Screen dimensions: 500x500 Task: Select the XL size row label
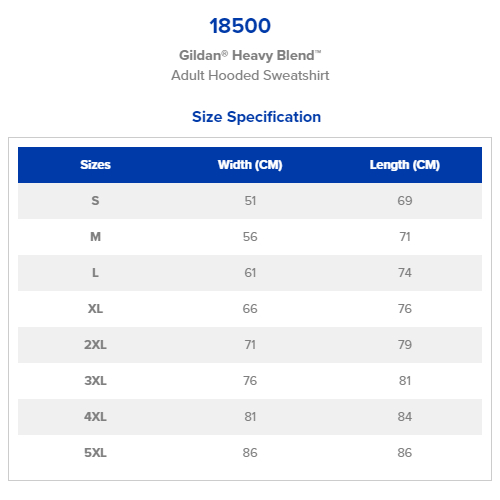95,309
